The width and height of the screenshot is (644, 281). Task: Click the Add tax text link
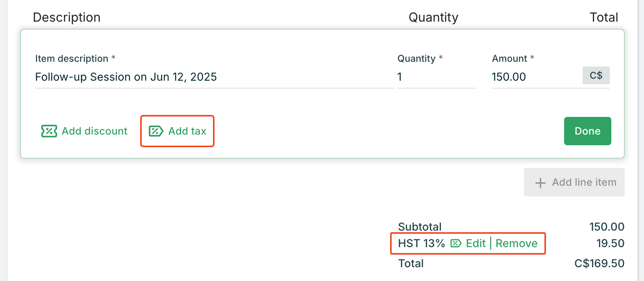pos(187,131)
